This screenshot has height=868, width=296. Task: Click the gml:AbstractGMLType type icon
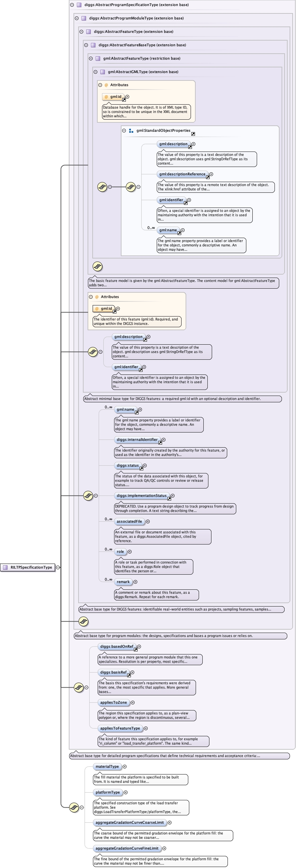tap(103, 72)
